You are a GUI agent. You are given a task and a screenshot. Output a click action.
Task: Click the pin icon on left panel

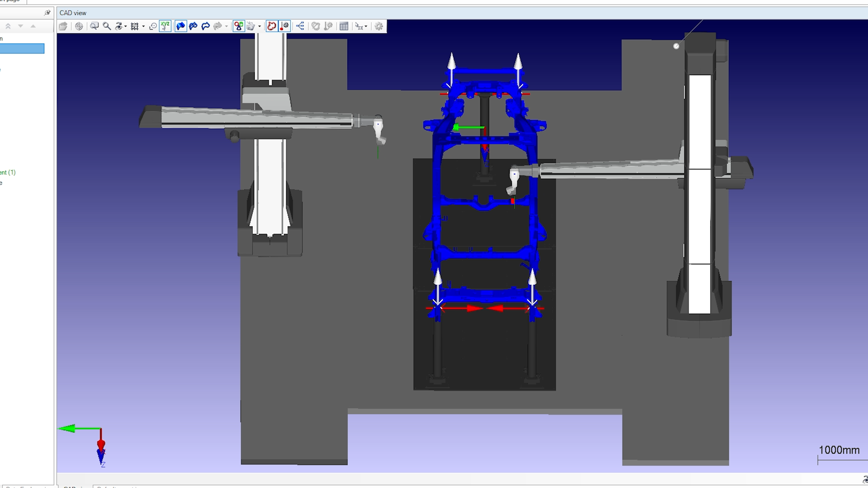point(47,13)
